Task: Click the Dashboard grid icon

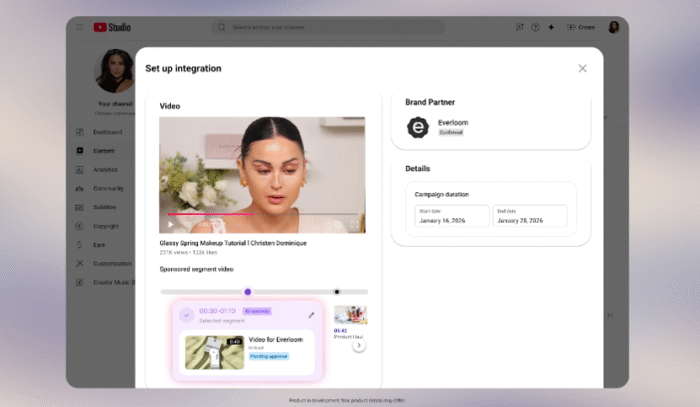Action: (x=79, y=132)
